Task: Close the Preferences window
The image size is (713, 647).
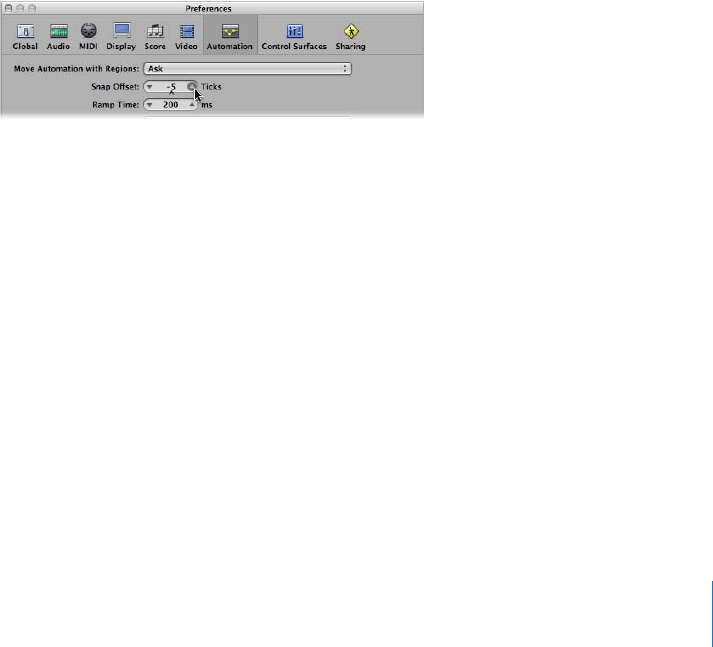Action: (x=8, y=8)
